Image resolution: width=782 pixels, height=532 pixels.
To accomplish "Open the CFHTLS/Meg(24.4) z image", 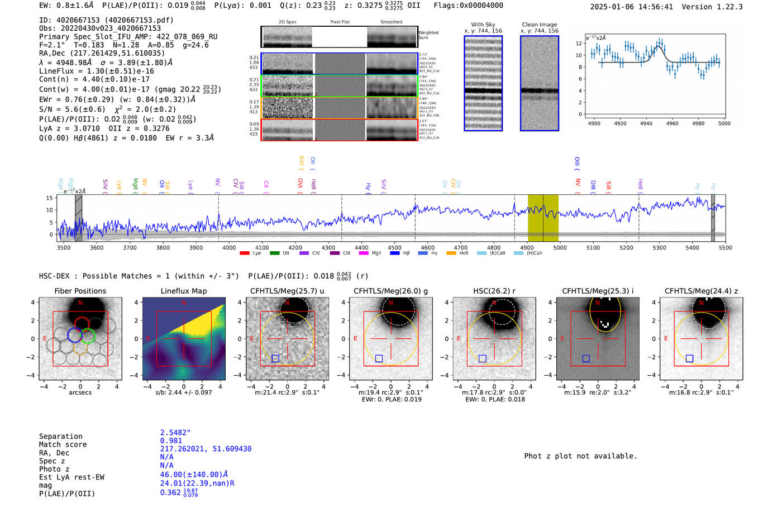I will 702,338.
